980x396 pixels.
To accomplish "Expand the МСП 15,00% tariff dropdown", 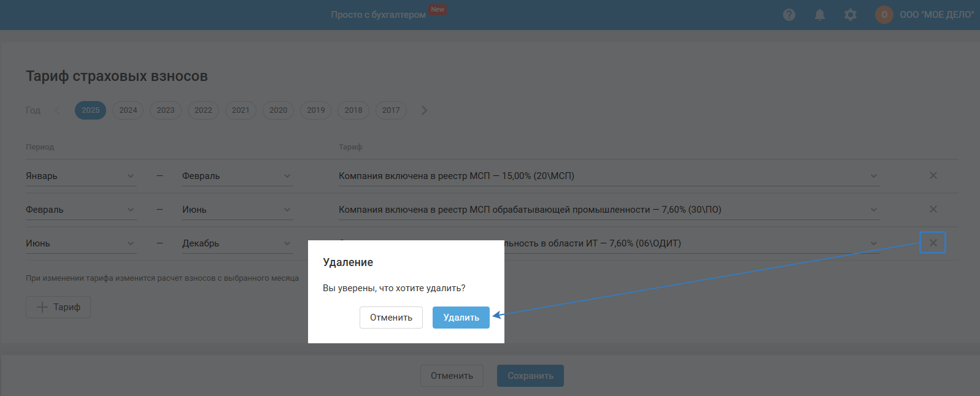I will (608, 176).
